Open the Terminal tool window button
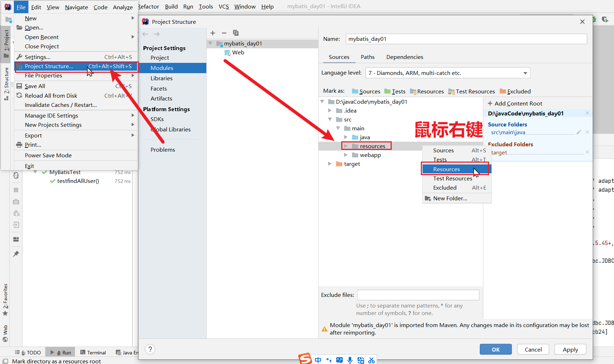The image size is (614, 364). point(93,352)
